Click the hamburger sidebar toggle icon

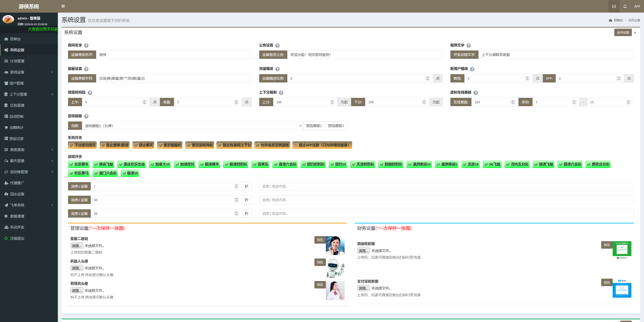[63, 6]
